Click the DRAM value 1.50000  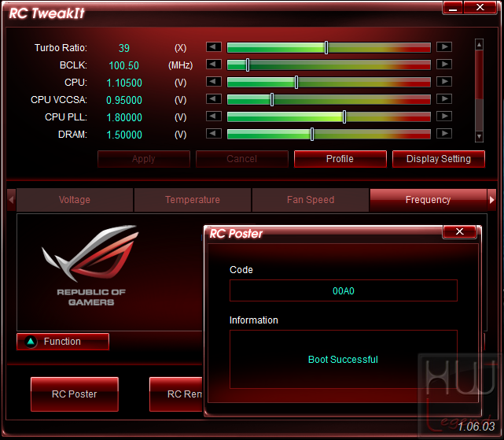(124, 135)
